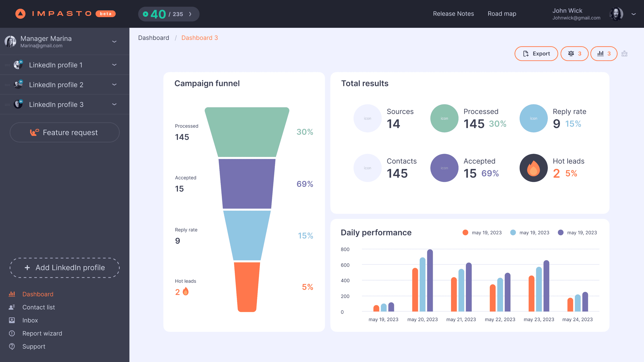Switch to the Road map page
The image size is (644, 362).
pyautogui.click(x=501, y=14)
